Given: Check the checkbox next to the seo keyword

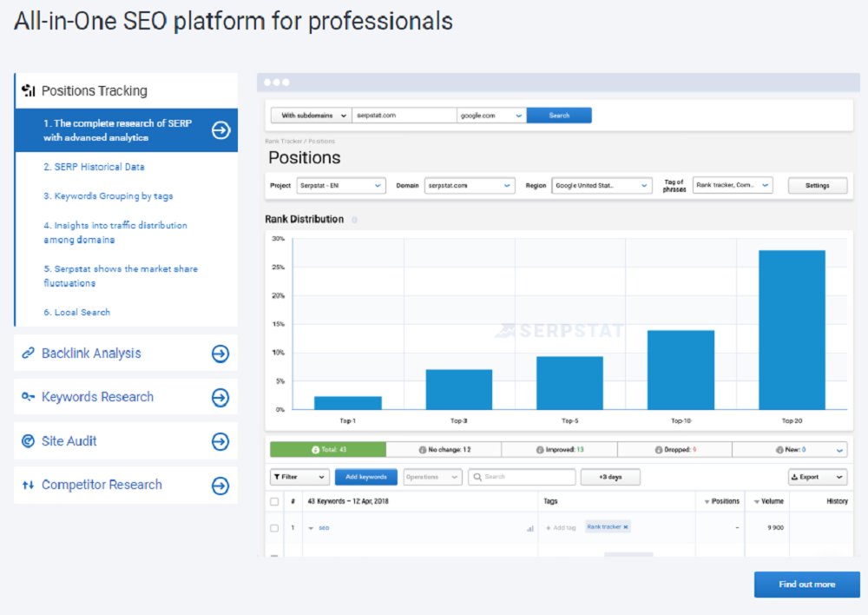Looking at the screenshot, I should pos(273,527).
